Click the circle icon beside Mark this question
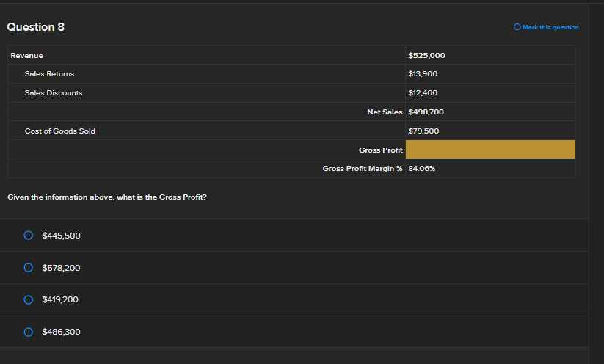This screenshot has height=364, width=604. pos(517,28)
